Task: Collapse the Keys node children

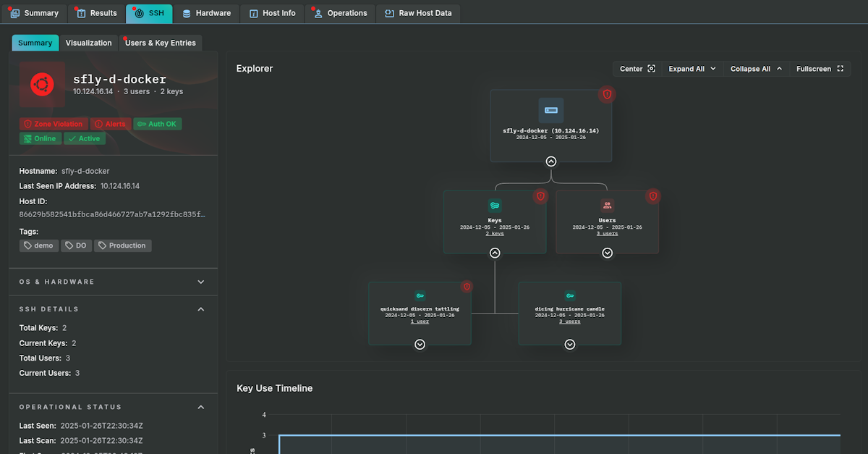Action: pyautogui.click(x=495, y=253)
